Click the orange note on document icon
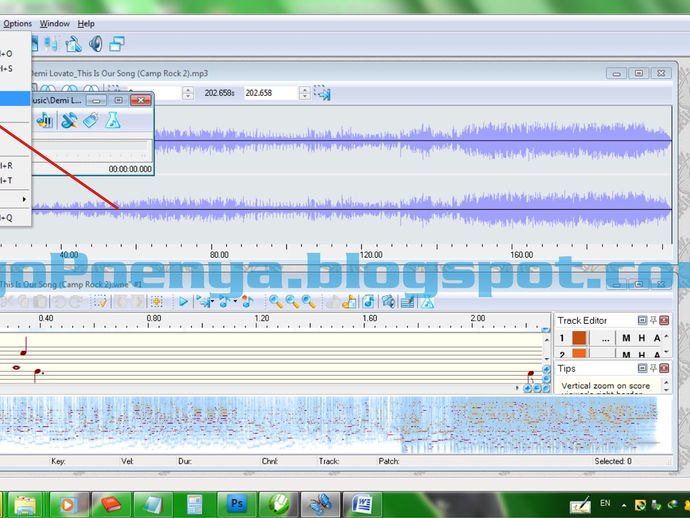The image size is (690, 518). (x=349, y=302)
